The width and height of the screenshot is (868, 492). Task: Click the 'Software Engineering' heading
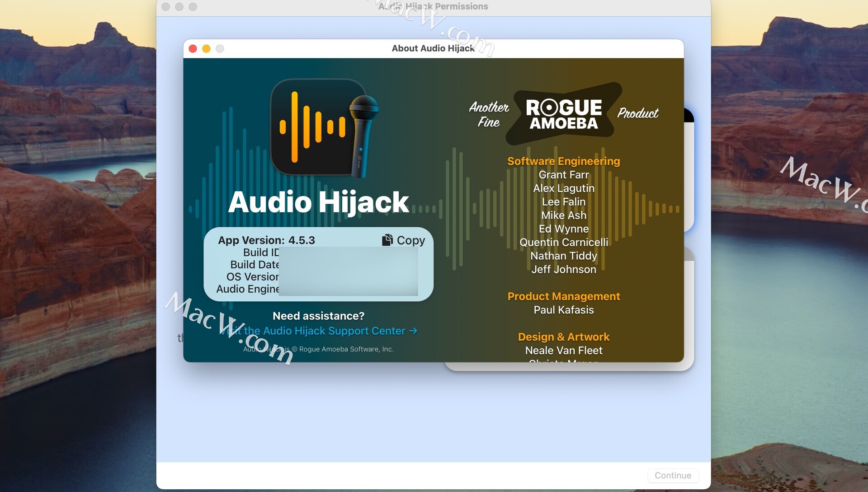pos(563,161)
